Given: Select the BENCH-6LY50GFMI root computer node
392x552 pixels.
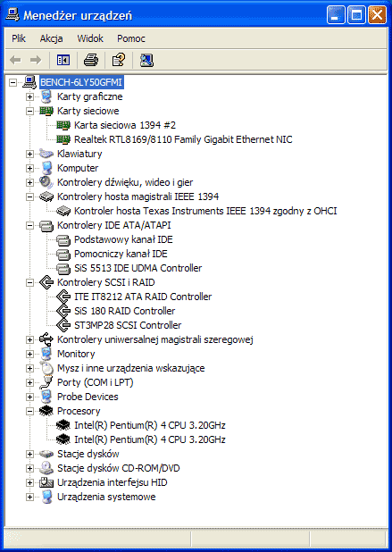Looking at the screenshot, I should pos(81,82).
